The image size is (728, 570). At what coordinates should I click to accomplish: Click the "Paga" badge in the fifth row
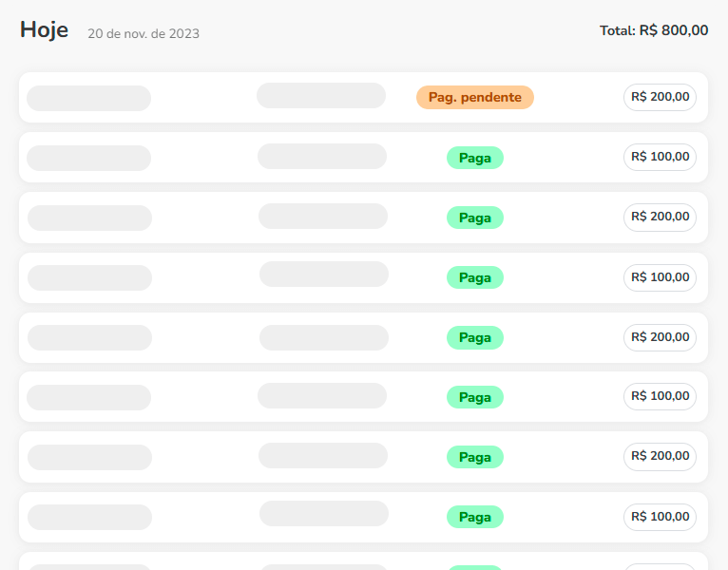[x=474, y=337]
